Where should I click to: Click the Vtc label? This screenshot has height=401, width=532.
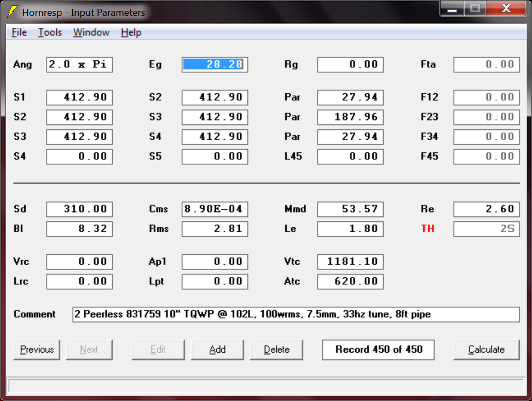292,261
